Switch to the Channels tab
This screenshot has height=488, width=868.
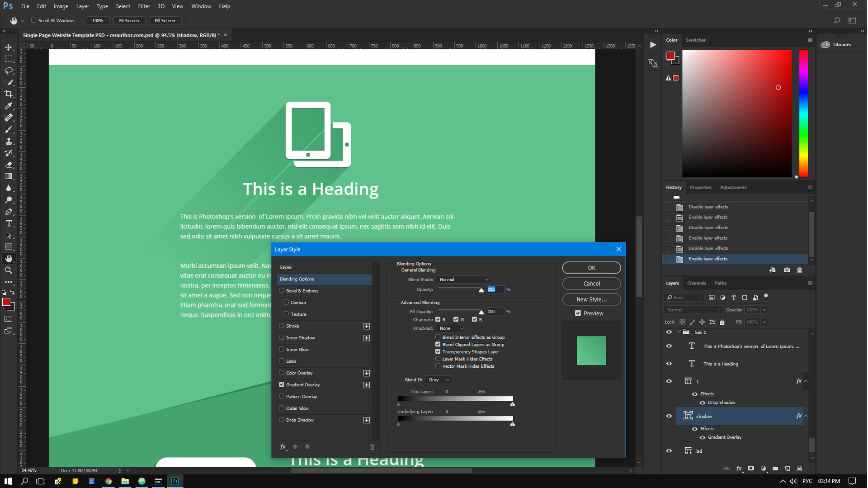coord(696,283)
